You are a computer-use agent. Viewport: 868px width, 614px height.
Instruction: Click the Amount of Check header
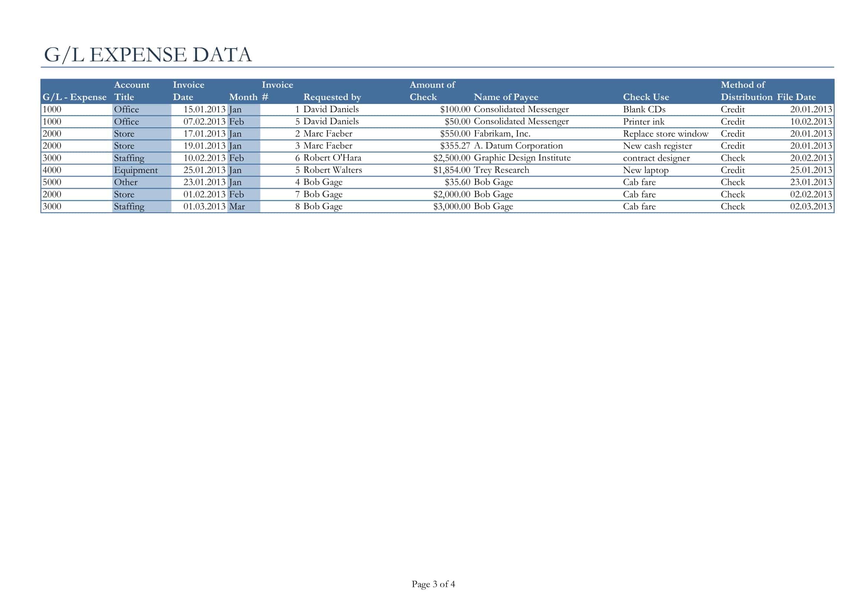point(432,91)
